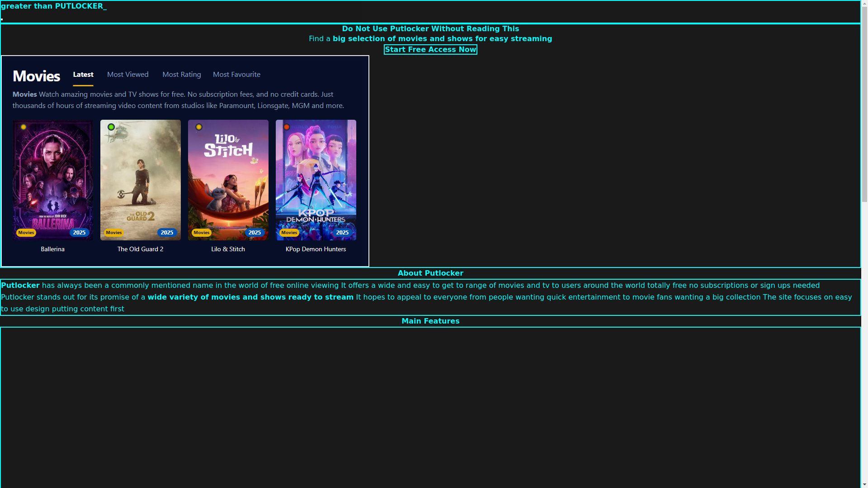
Task: Click the large Movies heading
Action: point(36,76)
